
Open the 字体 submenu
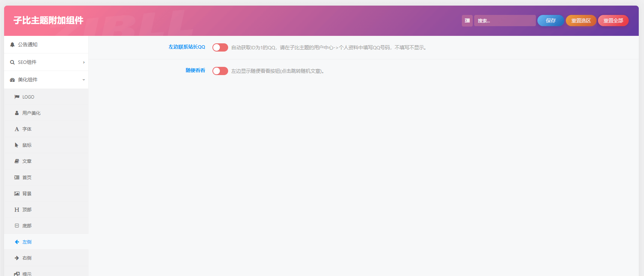[x=46, y=129]
